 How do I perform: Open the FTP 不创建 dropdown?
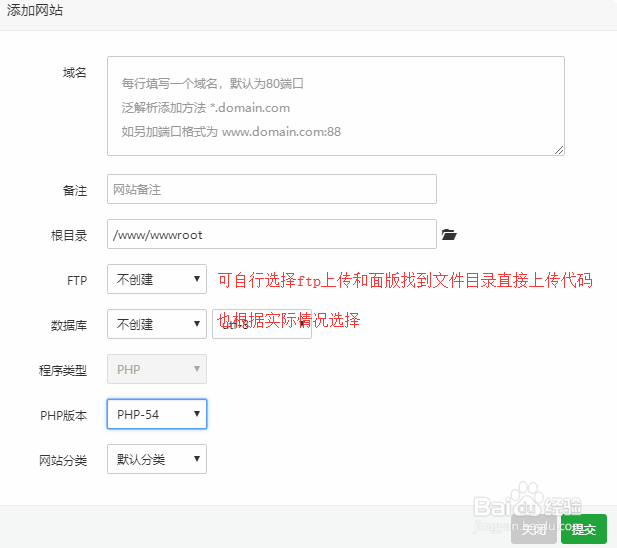pyautogui.click(x=157, y=279)
